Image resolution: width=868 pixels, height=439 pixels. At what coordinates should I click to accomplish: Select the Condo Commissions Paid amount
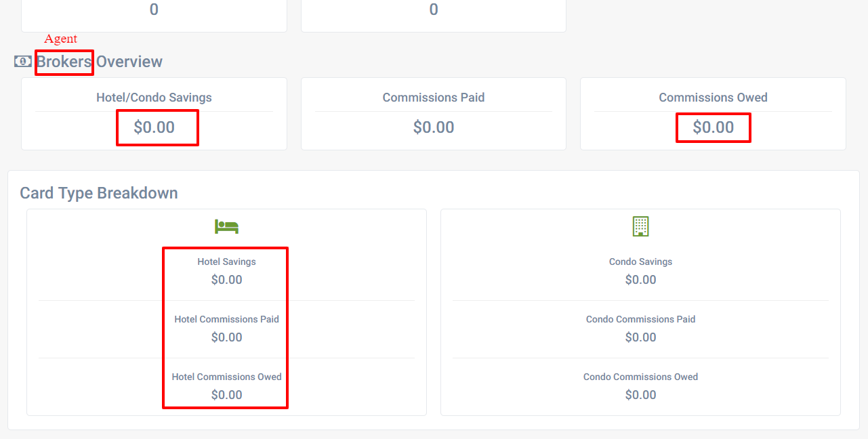pos(640,337)
